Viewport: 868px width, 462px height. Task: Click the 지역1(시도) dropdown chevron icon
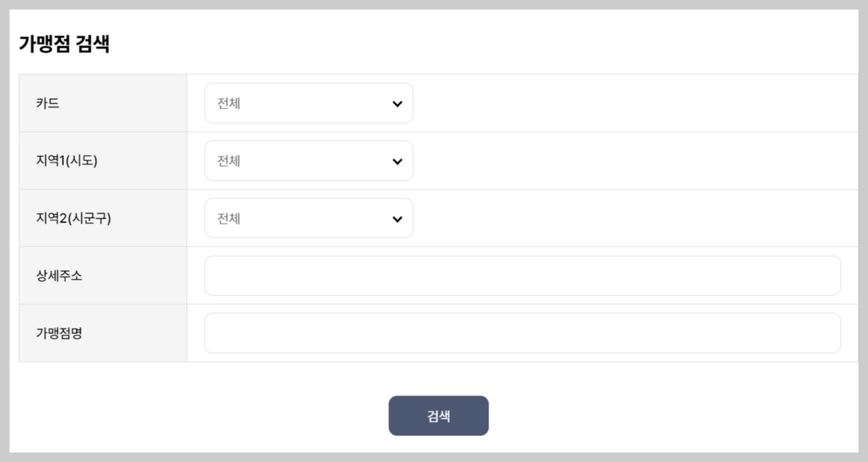point(397,160)
